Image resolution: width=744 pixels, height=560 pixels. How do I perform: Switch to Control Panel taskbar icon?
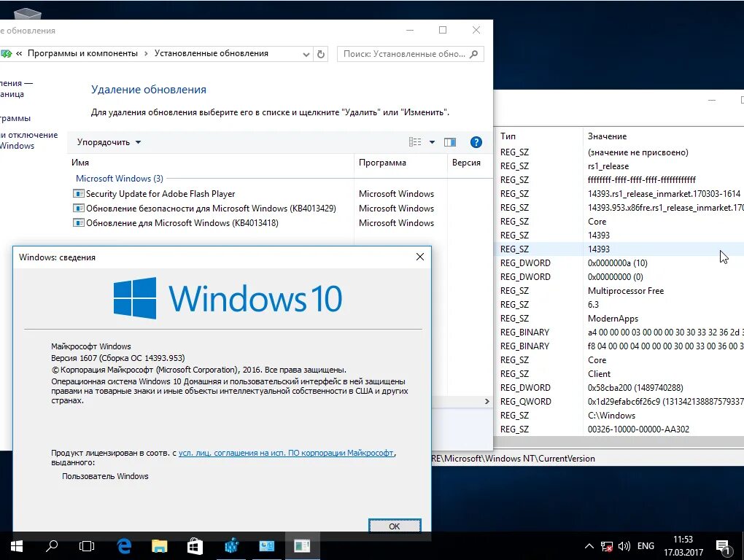pyautogui.click(x=266, y=546)
